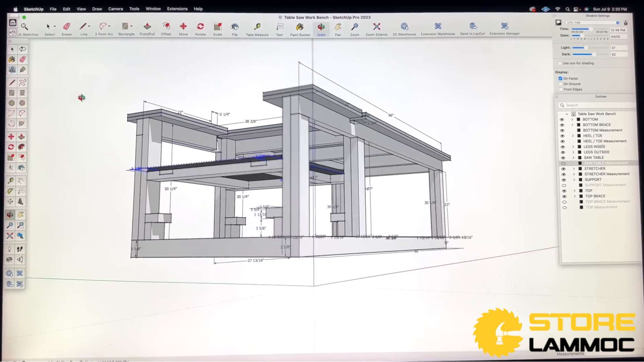This screenshot has height=362, width=644.
Task: Collapse the Table Saw Work Bench tree
Action: [x=567, y=114]
